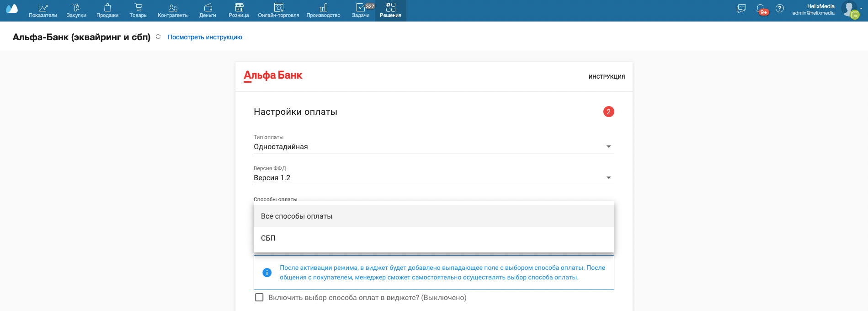Go to the Товары section
868x311 pixels.
pos(138,11)
